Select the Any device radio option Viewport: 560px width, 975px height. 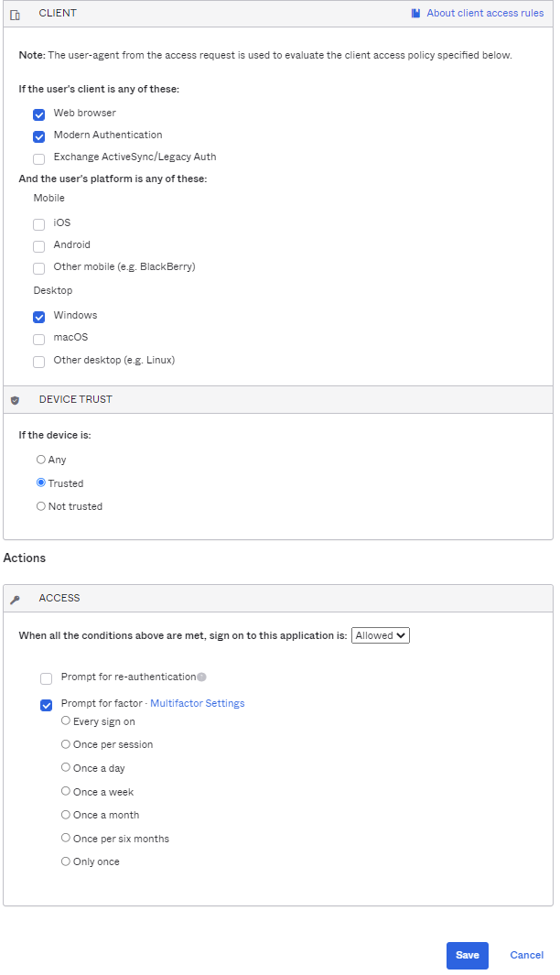pos(41,460)
